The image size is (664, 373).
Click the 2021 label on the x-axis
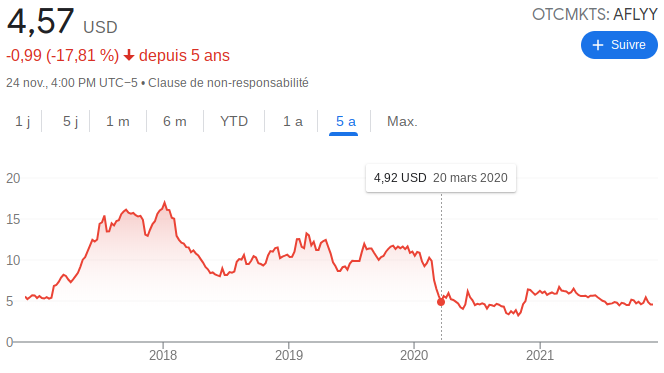[540, 355]
